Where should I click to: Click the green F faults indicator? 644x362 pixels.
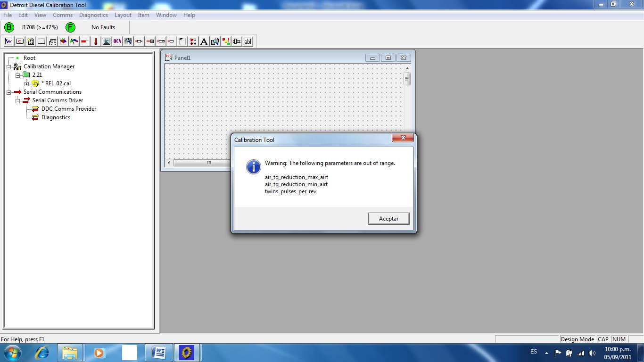70,27
